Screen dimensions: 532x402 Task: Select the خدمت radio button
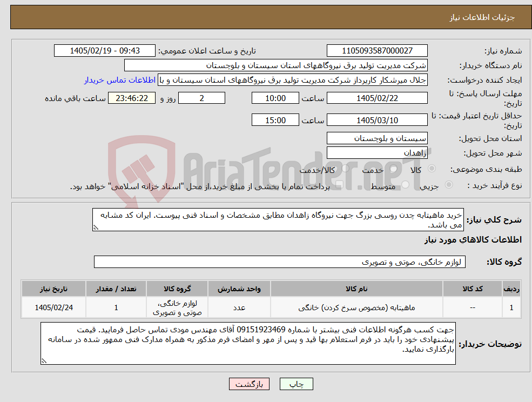394,169
